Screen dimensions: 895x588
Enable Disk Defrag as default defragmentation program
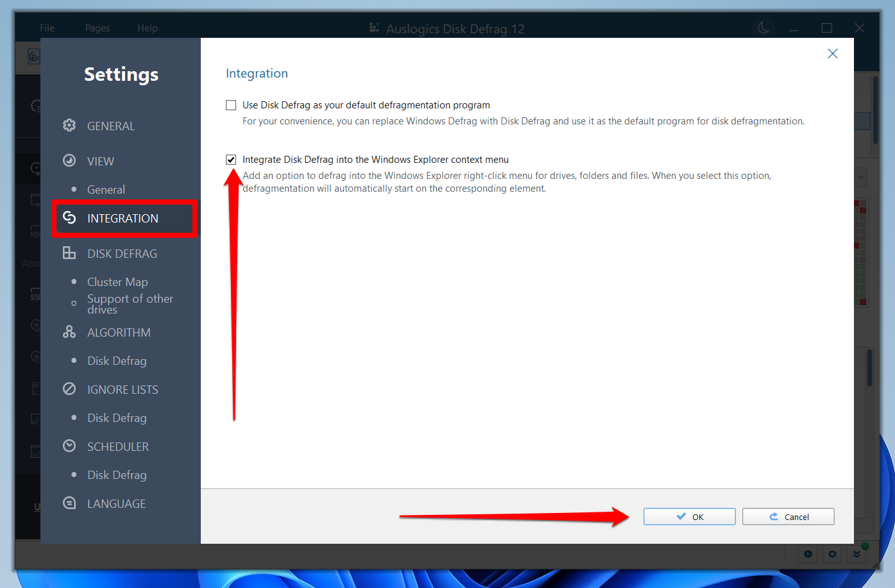[231, 105]
